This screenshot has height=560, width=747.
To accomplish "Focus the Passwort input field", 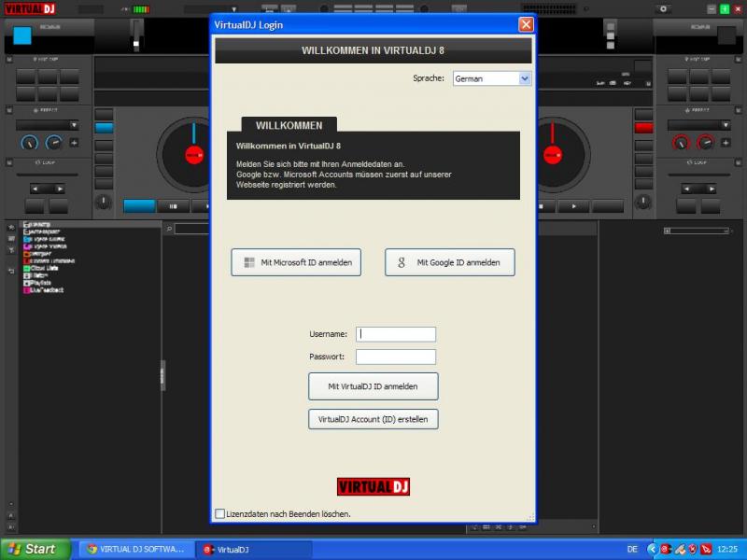I will click(x=395, y=357).
